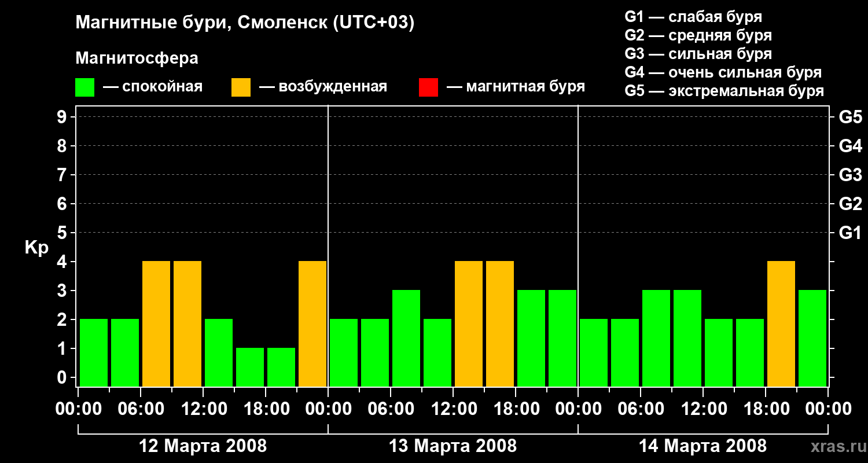The width and height of the screenshot is (868, 463).
Task: Click legend line 'G5 — экстремальная буря'
Action: point(724,91)
